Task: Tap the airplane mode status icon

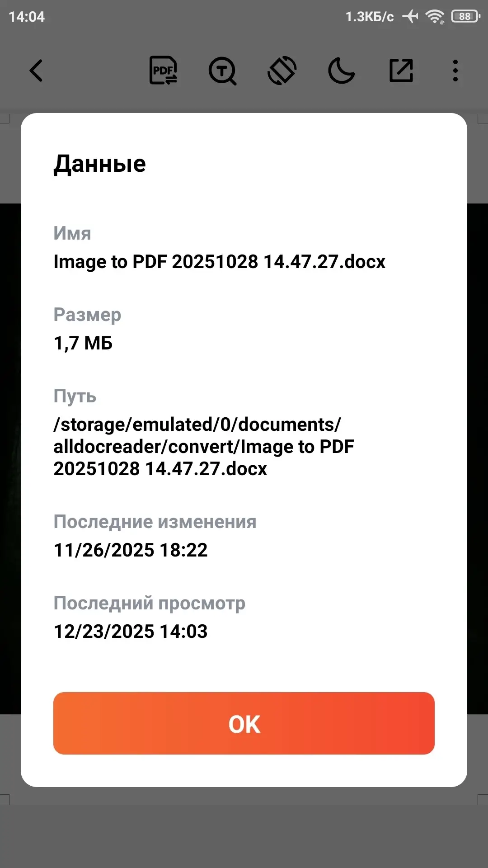Action: (410, 17)
